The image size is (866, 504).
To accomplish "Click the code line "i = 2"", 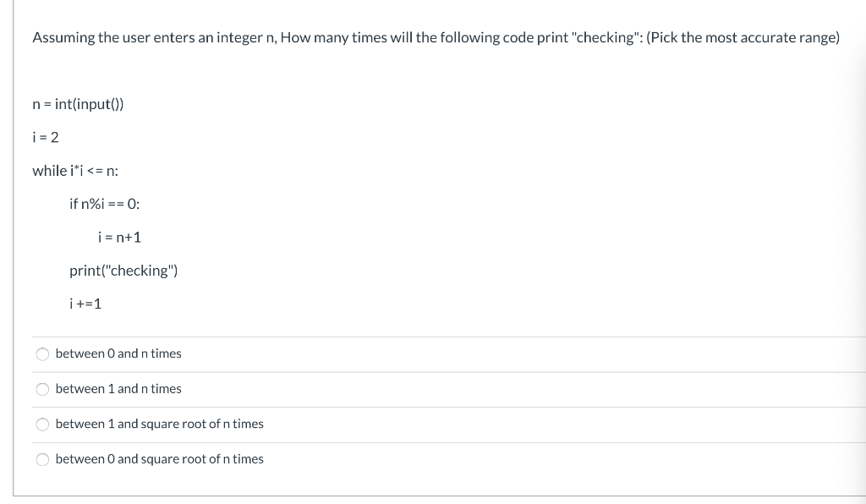I will coord(45,137).
